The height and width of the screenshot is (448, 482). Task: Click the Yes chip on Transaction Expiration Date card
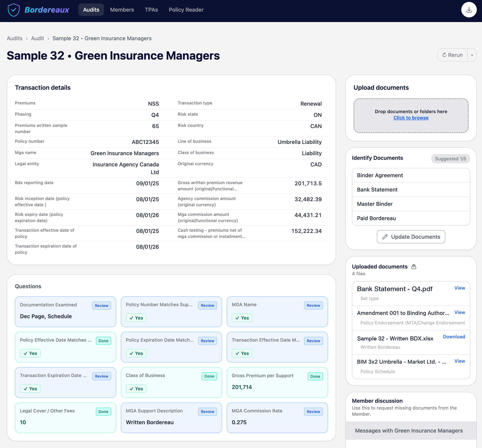pyautogui.click(x=30, y=389)
